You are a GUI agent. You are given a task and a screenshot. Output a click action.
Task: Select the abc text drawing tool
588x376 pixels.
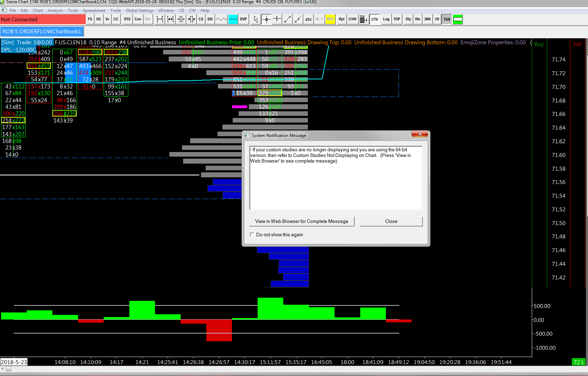coord(309,19)
